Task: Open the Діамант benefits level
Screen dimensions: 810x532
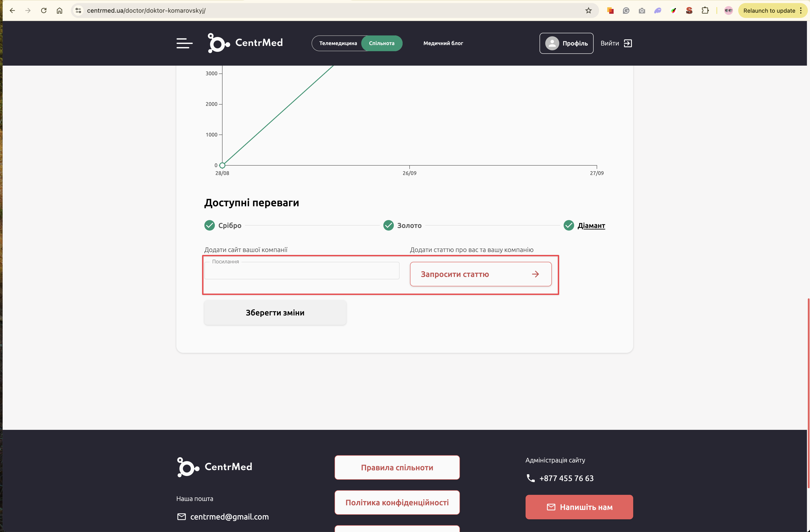Action: [x=591, y=225]
